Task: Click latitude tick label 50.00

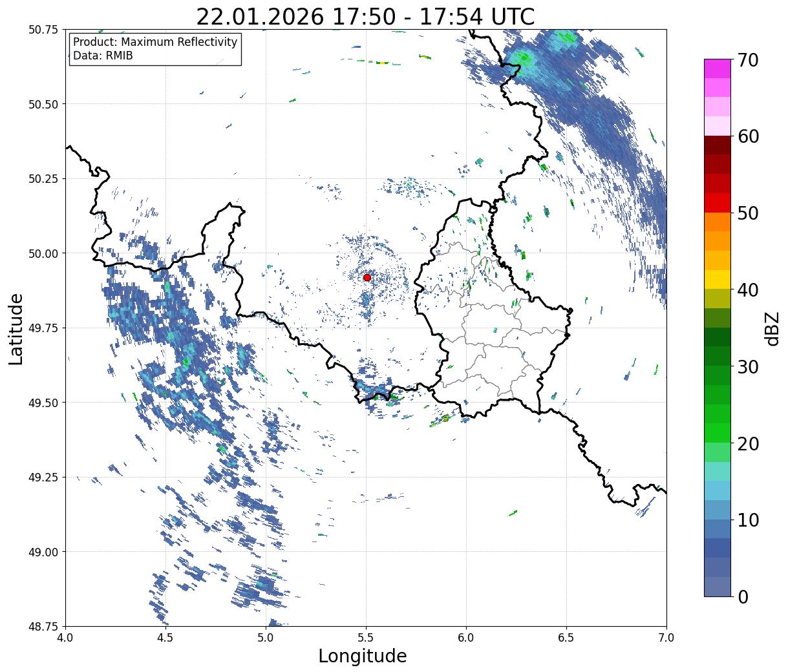Action: [x=43, y=253]
